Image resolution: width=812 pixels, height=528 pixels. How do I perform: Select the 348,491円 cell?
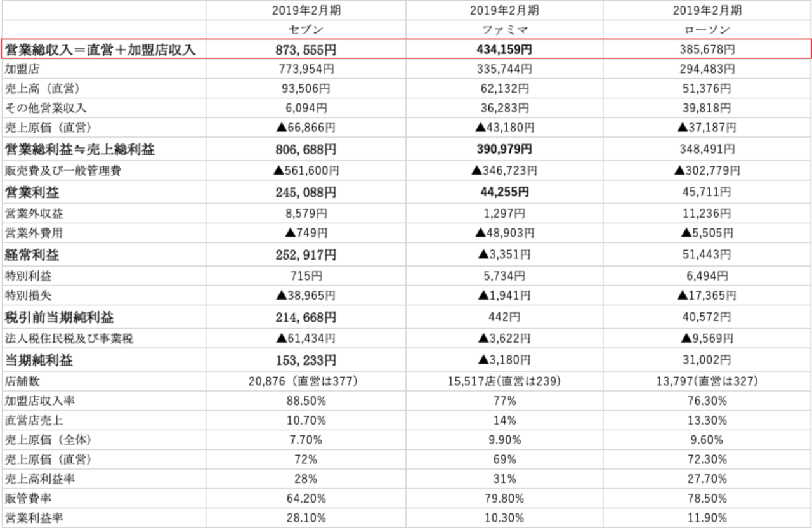pos(707,149)
